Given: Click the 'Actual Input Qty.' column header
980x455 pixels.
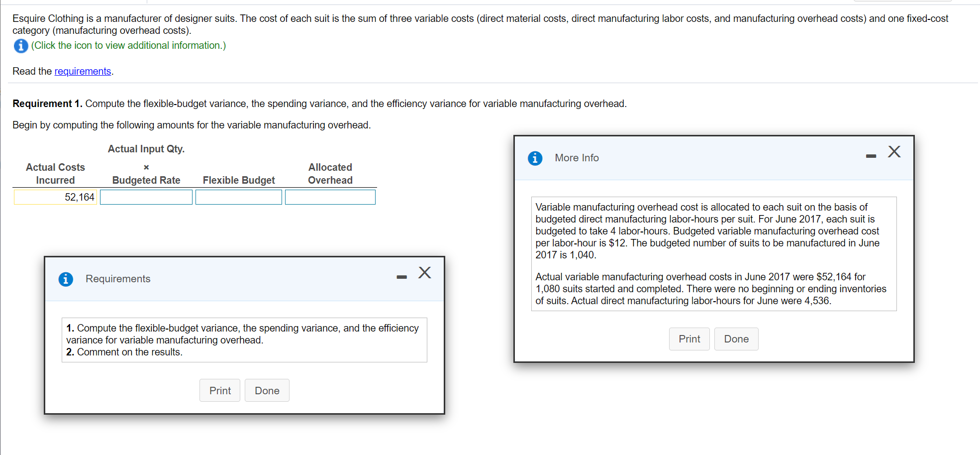Looking at the screenshot, I should pyautogui.click(x=146, y=149).
